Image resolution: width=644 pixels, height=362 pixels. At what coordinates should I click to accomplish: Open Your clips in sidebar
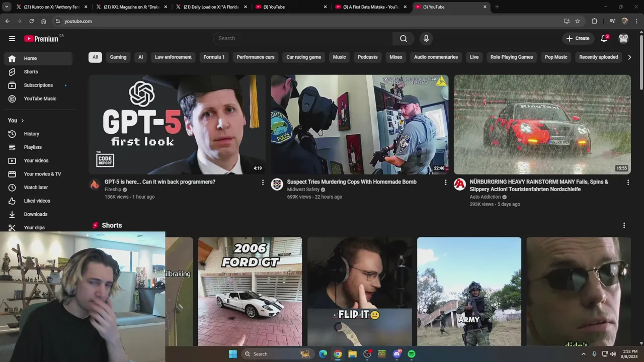[x=38, y=227]
